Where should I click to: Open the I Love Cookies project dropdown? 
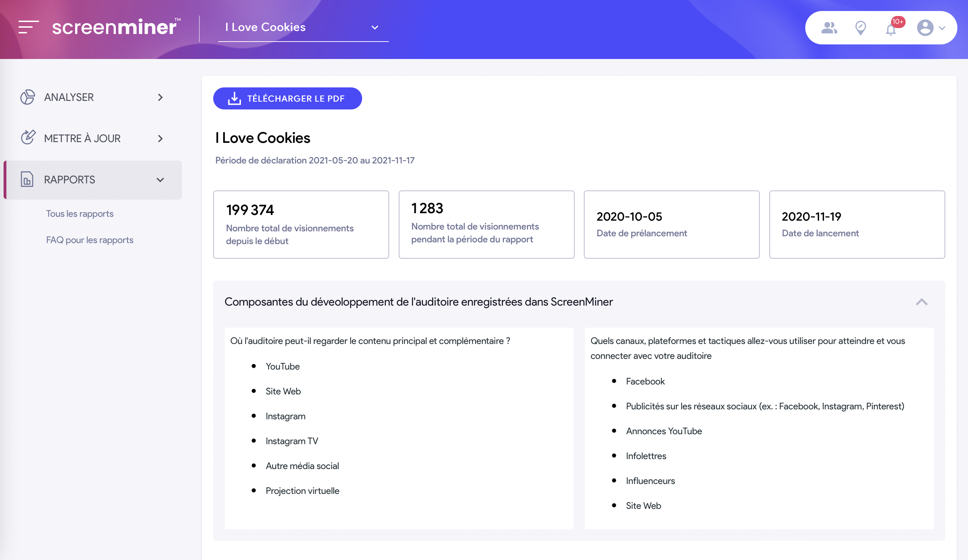point(303,27)
